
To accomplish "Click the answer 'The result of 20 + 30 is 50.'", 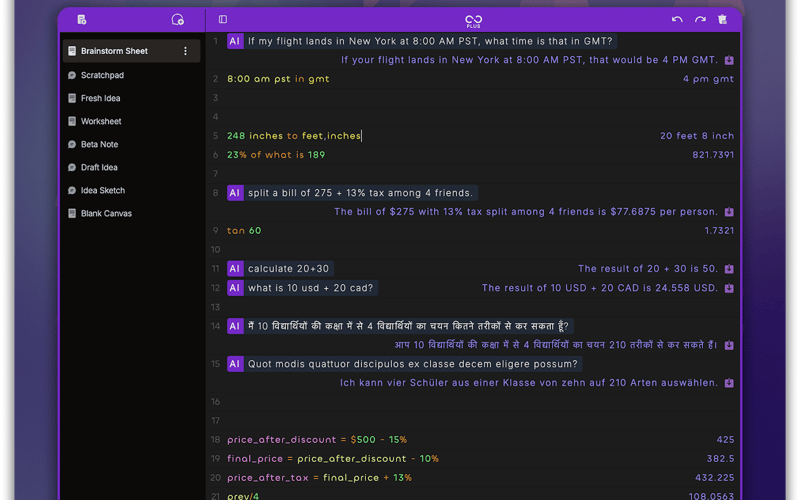I will pos(647,268).
